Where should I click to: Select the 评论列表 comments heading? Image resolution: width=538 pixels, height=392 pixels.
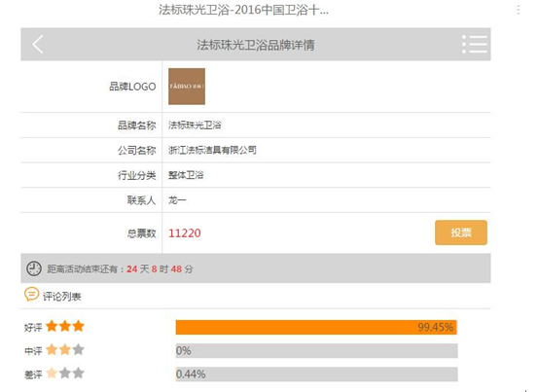click(61, 297)
